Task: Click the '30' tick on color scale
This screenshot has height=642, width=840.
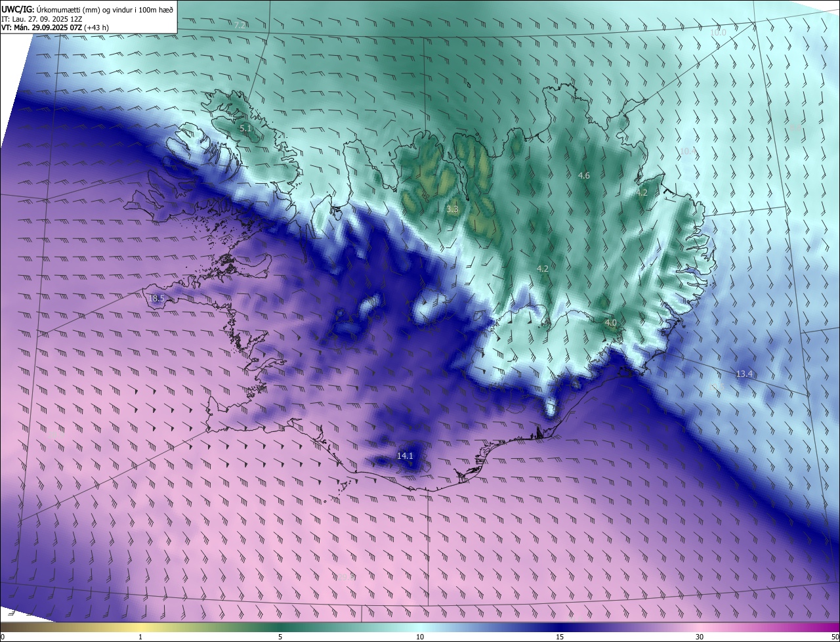Action: (x=700, y=637)
